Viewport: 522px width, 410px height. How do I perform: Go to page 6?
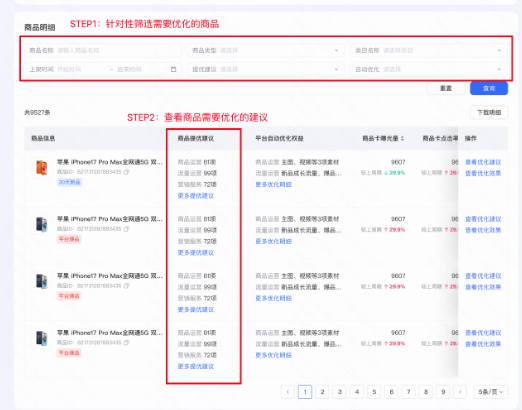click(391, 392)
